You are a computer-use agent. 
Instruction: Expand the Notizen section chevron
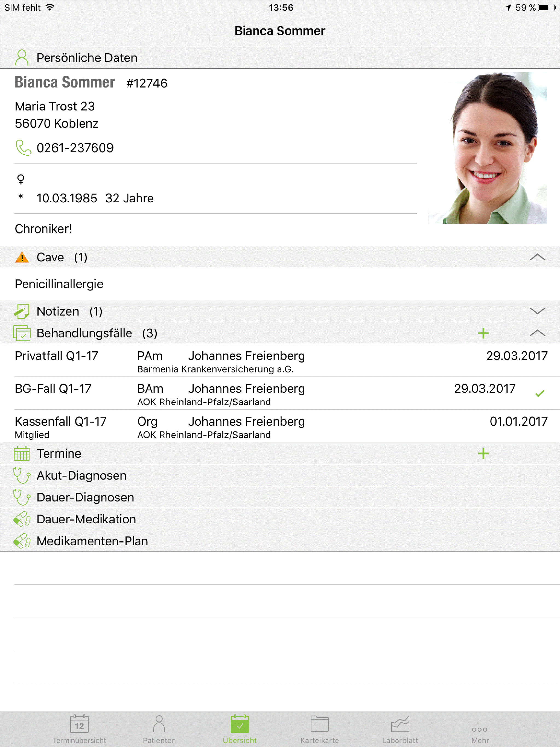coord(537,311)
